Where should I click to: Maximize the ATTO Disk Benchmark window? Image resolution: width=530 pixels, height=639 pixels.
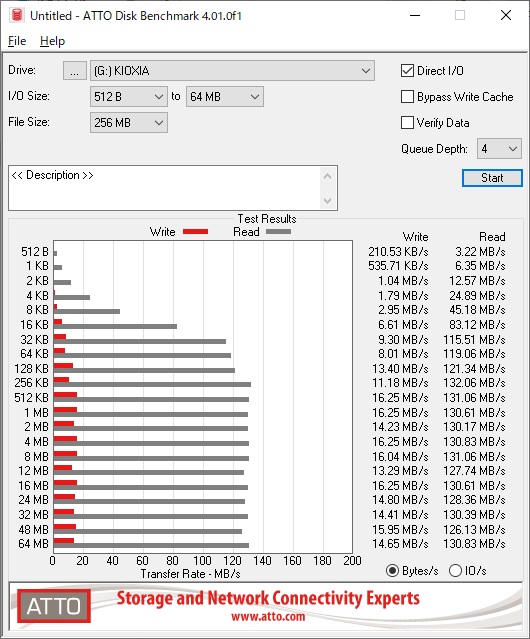(460, 15)
